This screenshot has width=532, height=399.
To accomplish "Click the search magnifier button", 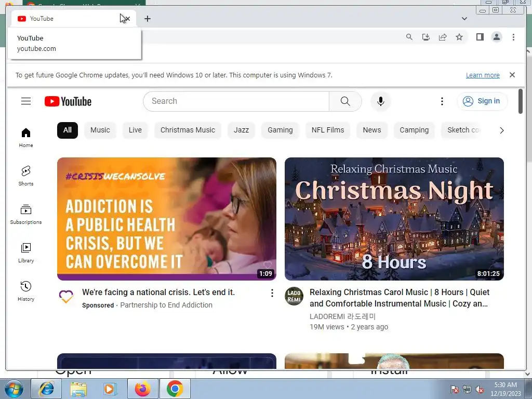I will pos(345,101).
